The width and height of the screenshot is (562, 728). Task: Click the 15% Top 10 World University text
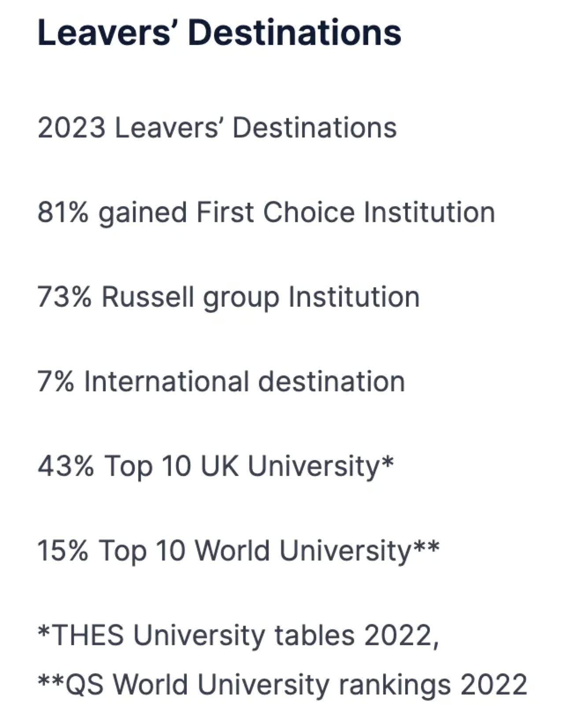pos(238,551)
